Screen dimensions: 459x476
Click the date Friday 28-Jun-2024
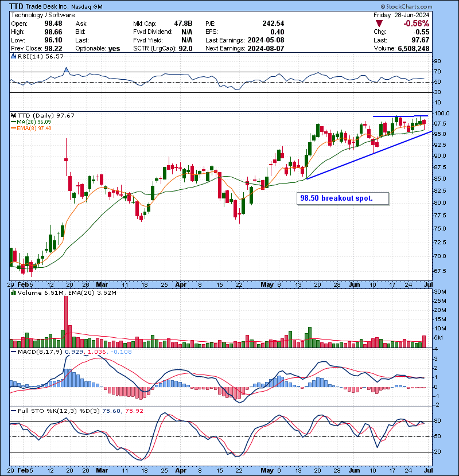[401, 15]
